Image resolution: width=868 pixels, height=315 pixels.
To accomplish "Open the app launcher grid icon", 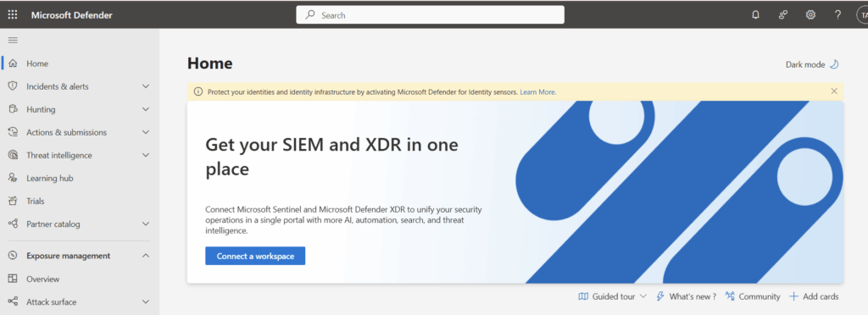I will [12, 15].
